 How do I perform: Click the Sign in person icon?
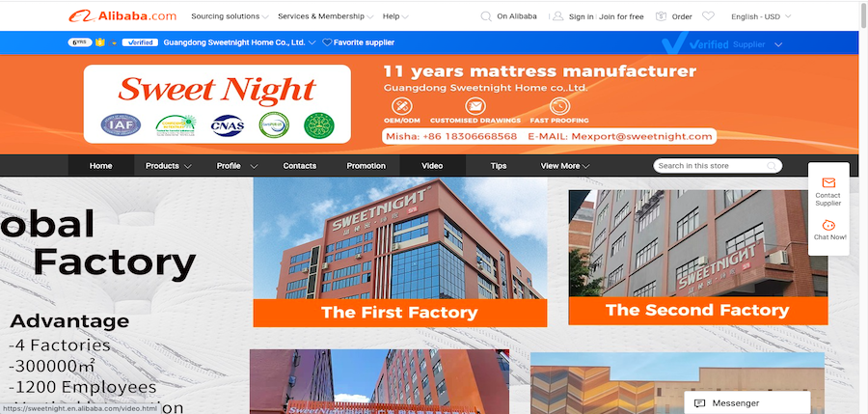[x=558, y=16]
